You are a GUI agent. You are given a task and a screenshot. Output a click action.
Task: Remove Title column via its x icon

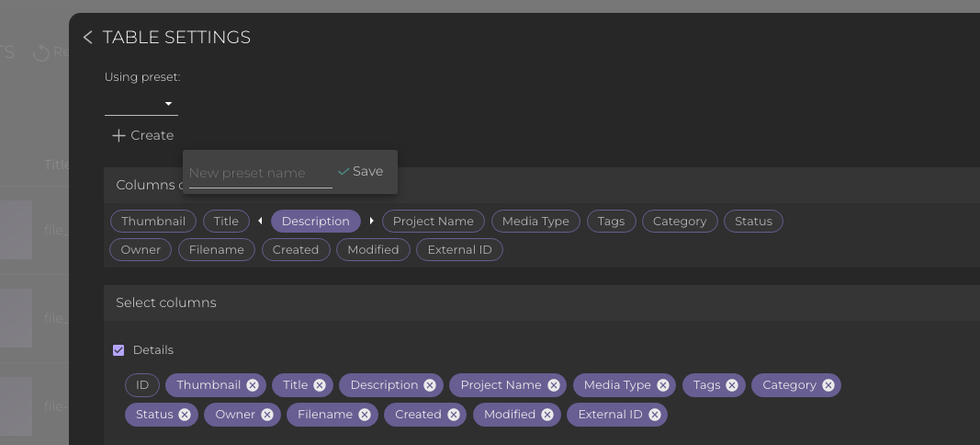pos(320,385)
